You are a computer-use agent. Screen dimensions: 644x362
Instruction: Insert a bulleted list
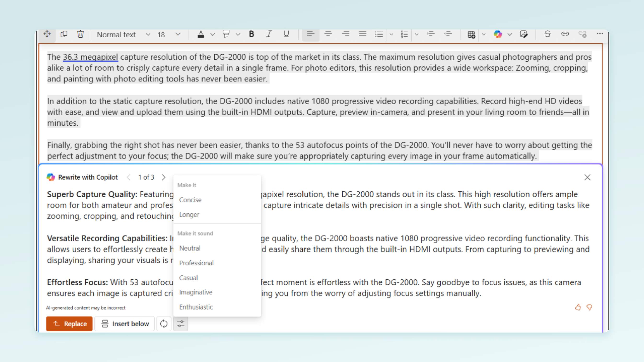(x=379, y=34)
